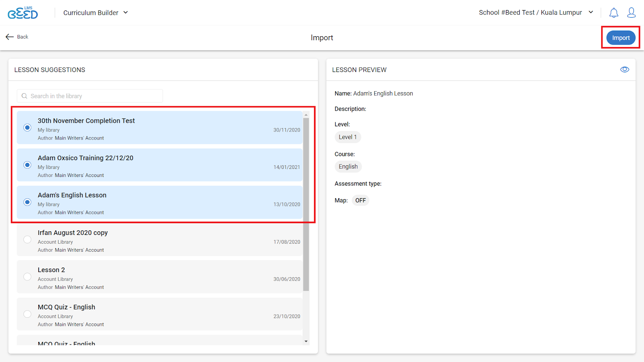Viewport: 644px width, 362px height.
Task: Toggle the lesson preview eye icon
Action: 624,70
